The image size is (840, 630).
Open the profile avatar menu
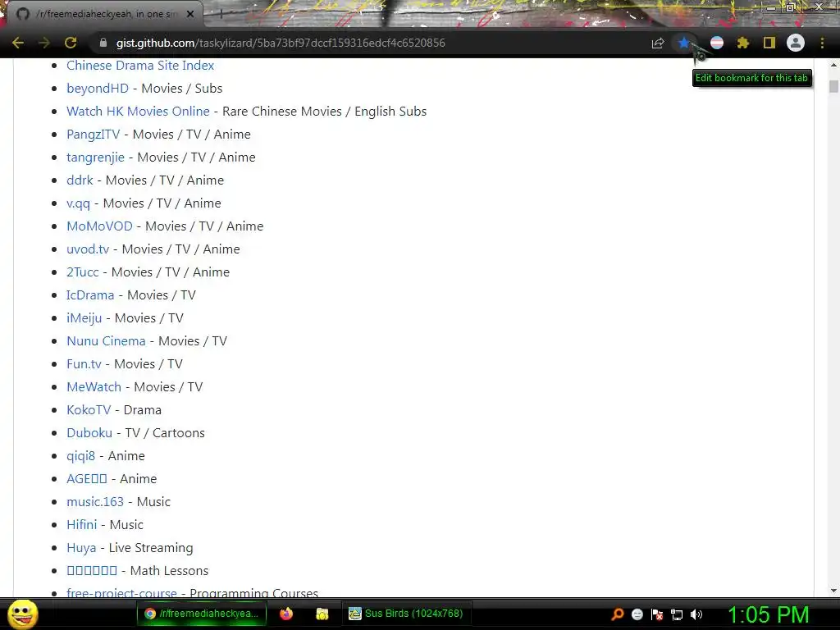tap(796, 43)
